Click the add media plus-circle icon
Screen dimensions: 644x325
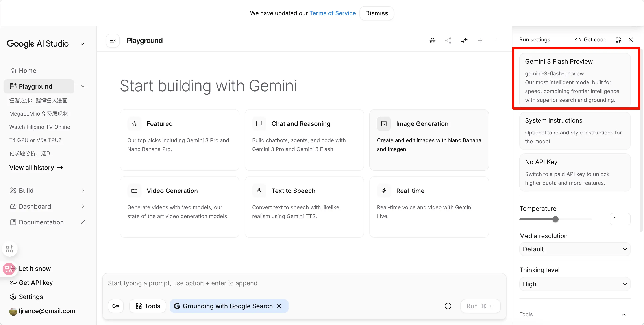point(448,306)
